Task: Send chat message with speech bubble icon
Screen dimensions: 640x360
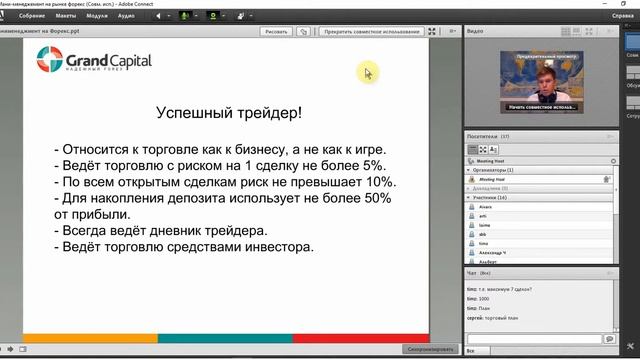Action: [609, 339]
